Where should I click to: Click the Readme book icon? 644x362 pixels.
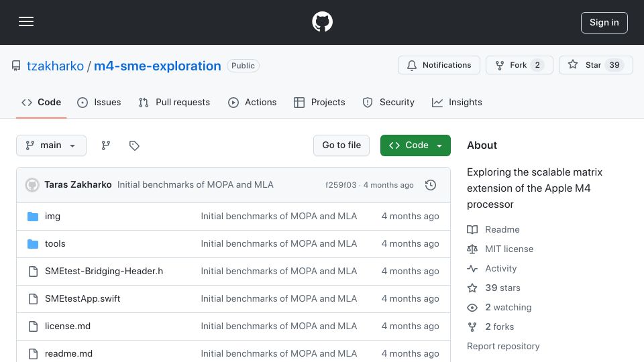[x=472, y=229]
